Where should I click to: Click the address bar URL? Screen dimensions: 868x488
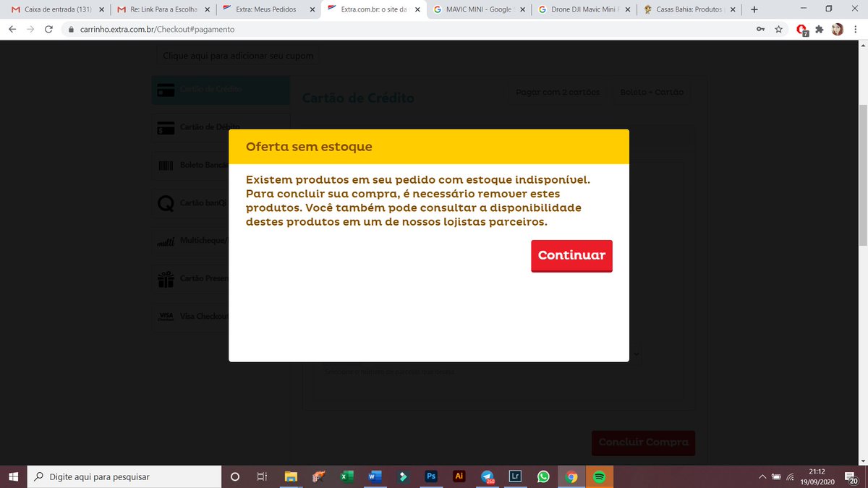(x=156, y=30)
